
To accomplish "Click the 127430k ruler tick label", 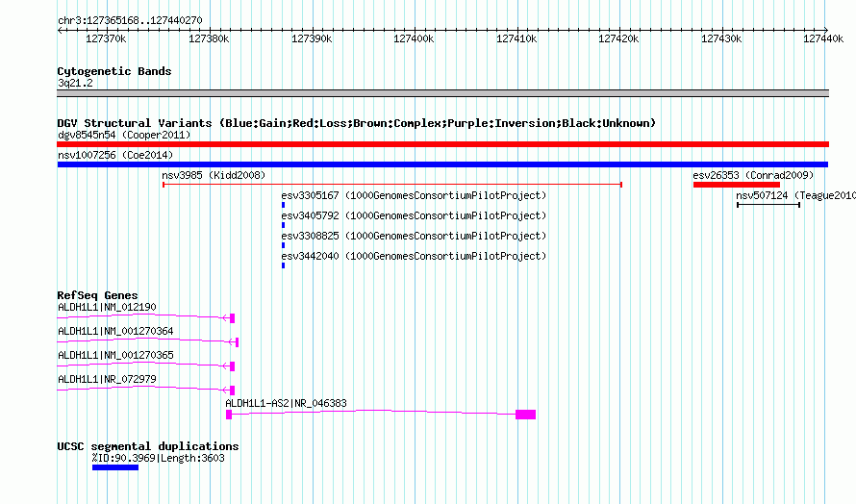I will tap(721, 38).
